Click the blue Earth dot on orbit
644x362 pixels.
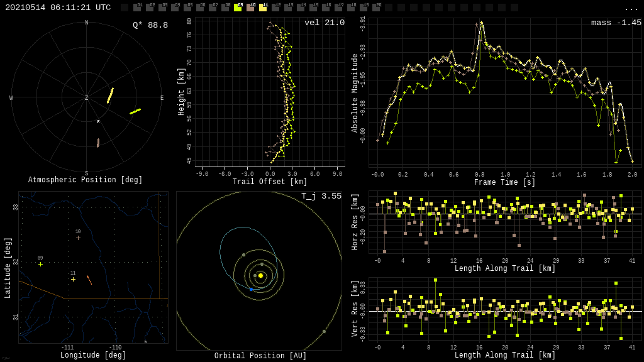tap(251, 289)
